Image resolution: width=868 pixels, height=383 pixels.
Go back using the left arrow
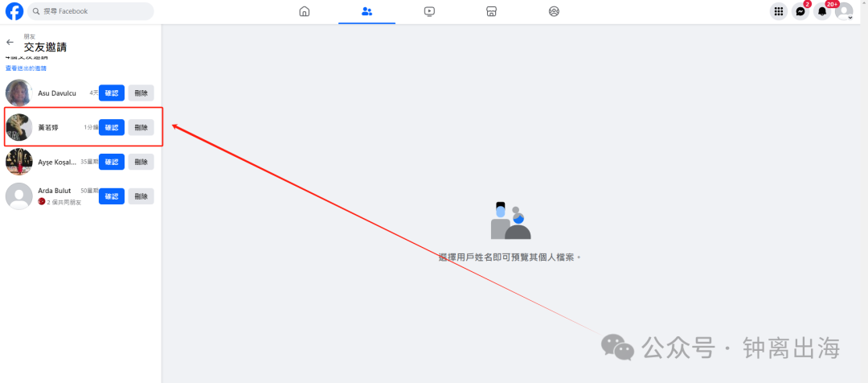(x=10, y=42)
